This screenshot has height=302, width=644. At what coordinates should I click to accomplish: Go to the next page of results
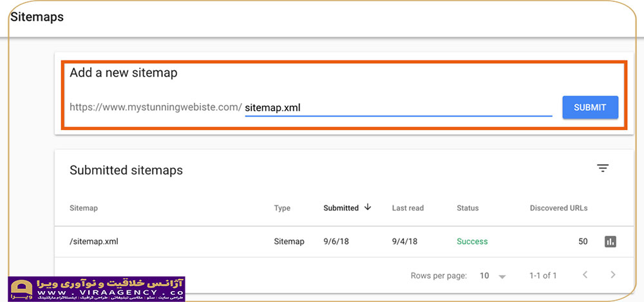coord(612,275)
